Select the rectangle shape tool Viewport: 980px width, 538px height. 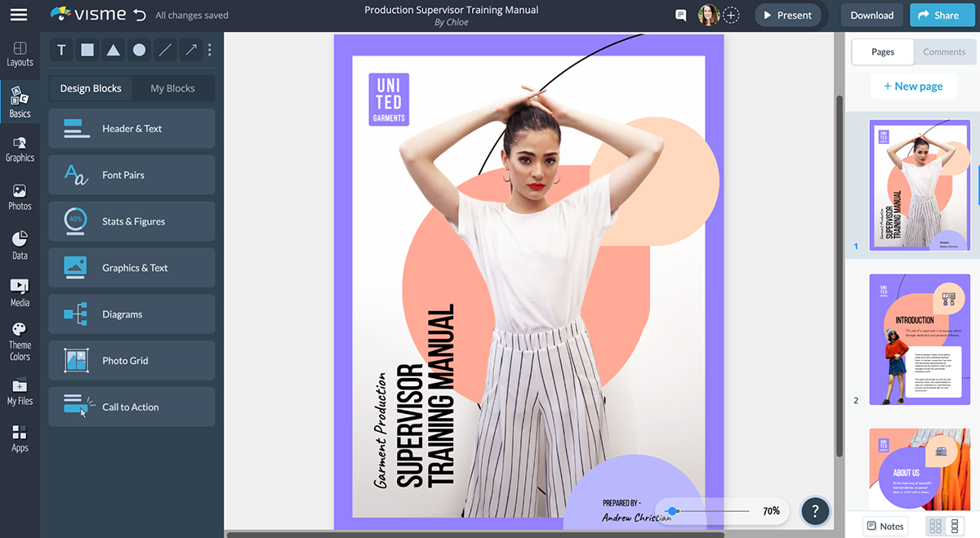(87, 50)
